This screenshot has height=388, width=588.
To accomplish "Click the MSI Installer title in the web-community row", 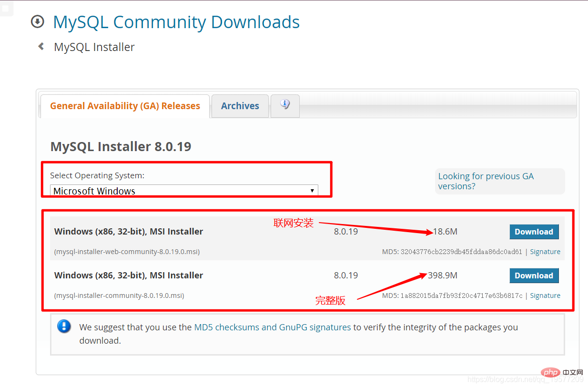I will tap(129, 232).
